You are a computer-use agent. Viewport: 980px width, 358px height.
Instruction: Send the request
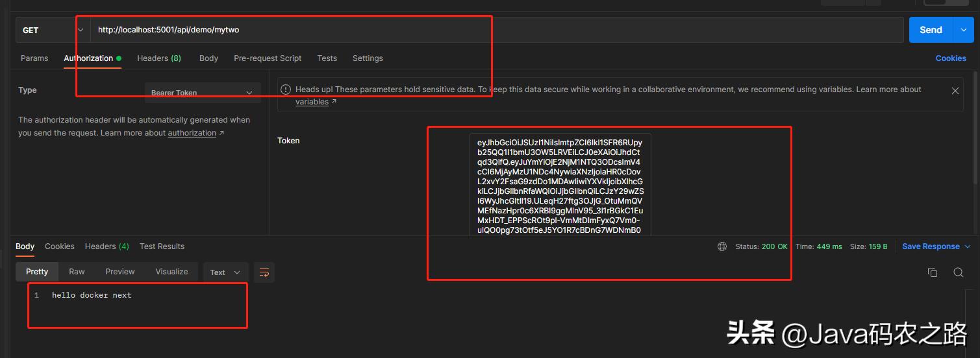pyautogui.click(x=931, y=30)
